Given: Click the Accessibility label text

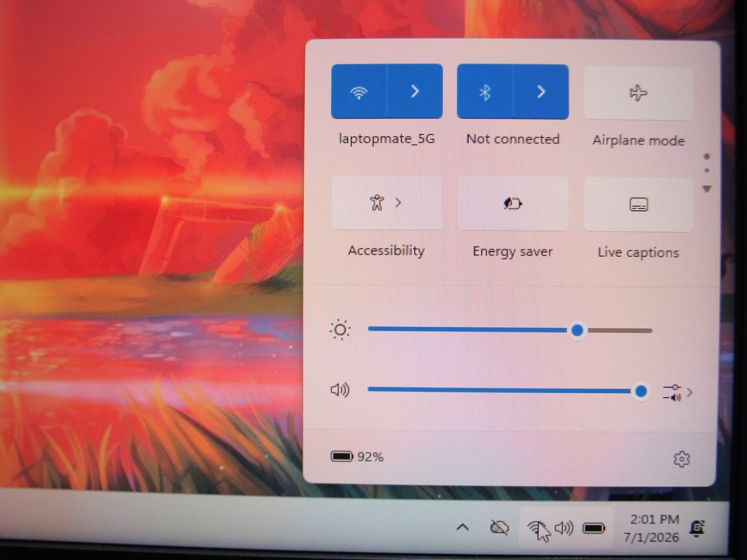Looking at the screenshot, I should click(387, 251).
